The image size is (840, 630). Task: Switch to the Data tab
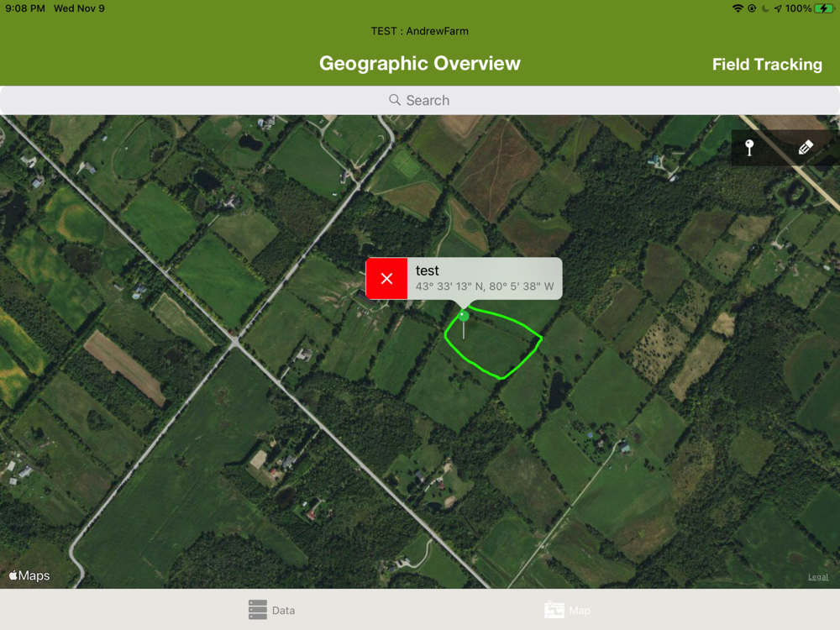[271, 610]
